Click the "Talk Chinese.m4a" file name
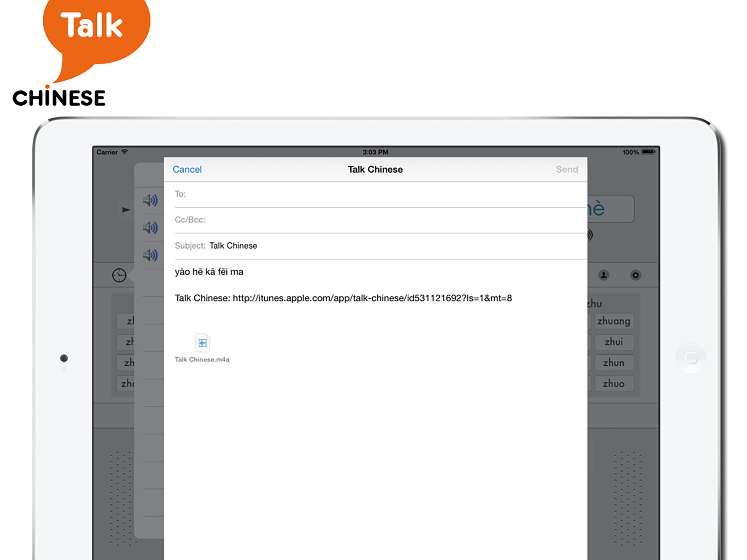The height and width of the screenshot is (560, 747). [202, 359]
